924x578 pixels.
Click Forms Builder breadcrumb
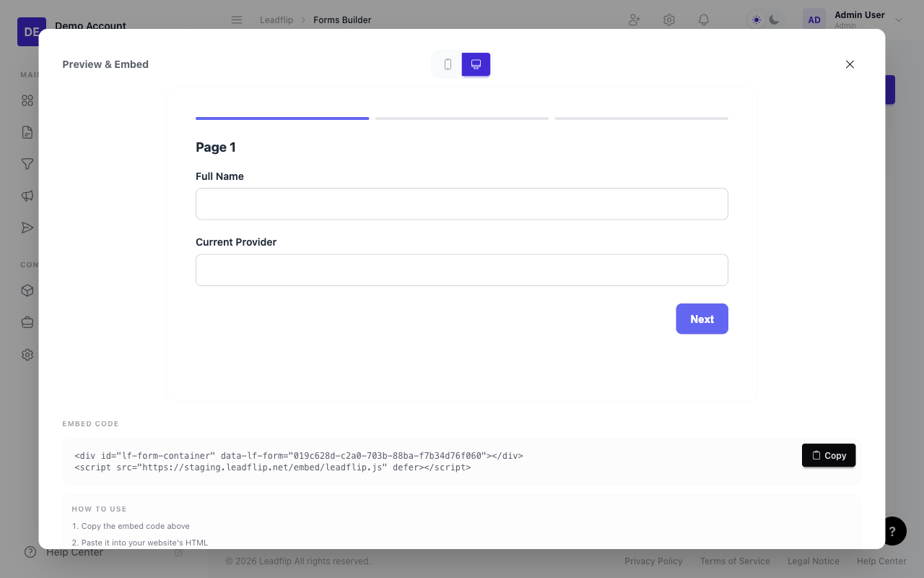coord(342,20)
